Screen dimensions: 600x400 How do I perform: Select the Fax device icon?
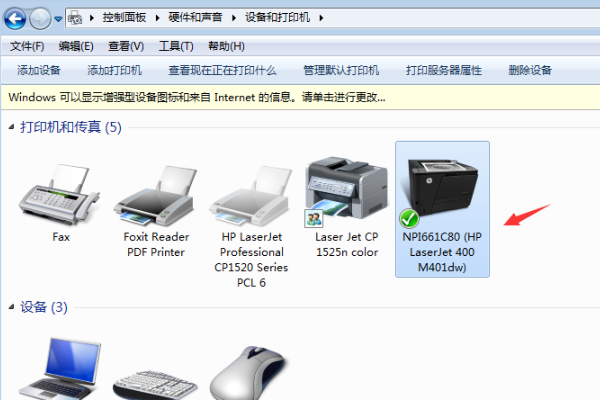pos(59,194)
